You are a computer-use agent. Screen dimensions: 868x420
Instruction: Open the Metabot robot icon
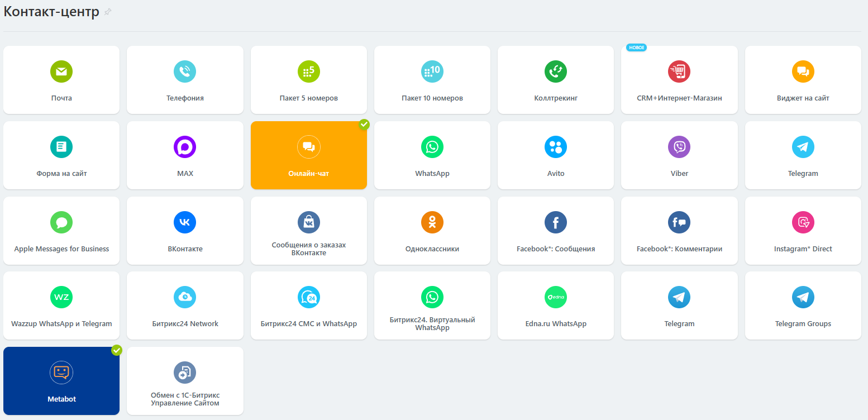point(61,373)
